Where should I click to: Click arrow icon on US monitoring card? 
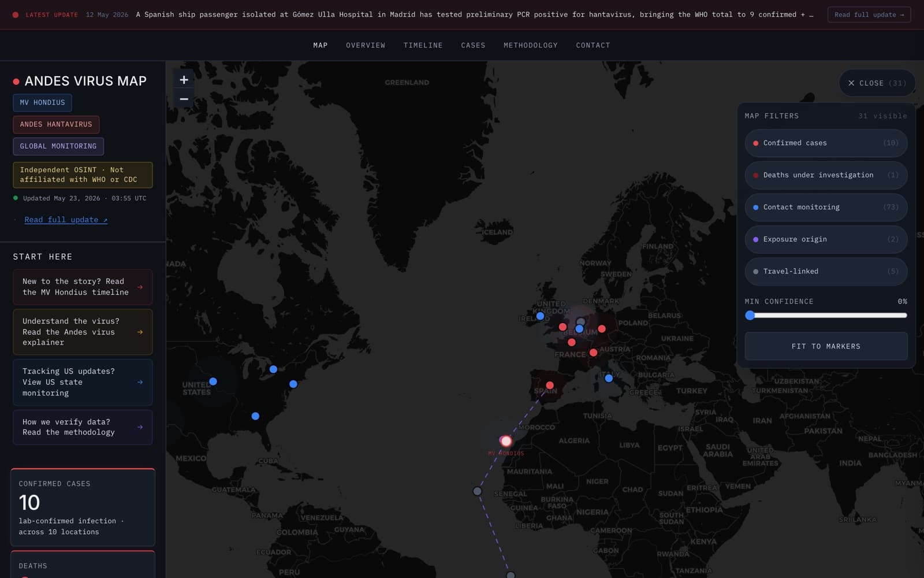(140, 382)
